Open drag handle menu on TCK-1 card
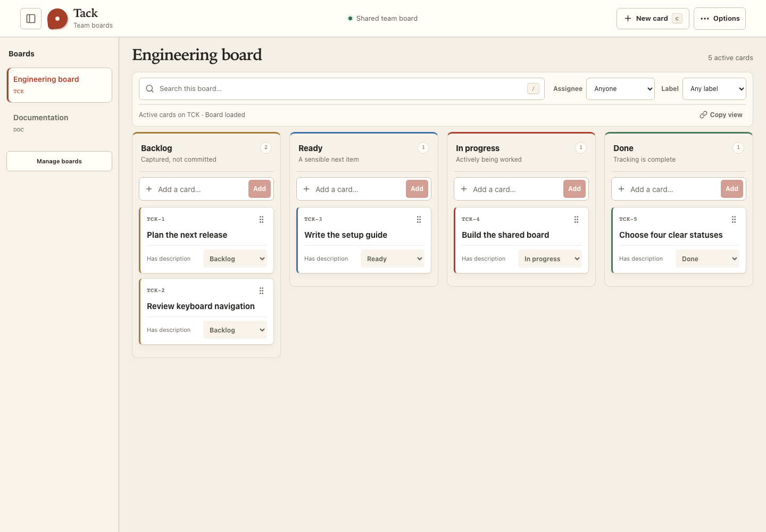766x532 pixels. coord(261,220)
